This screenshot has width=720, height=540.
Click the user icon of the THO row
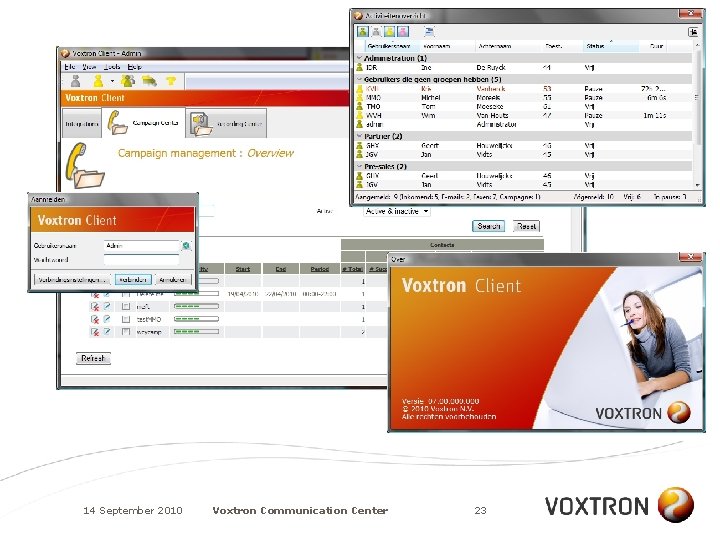click(360, 107)
